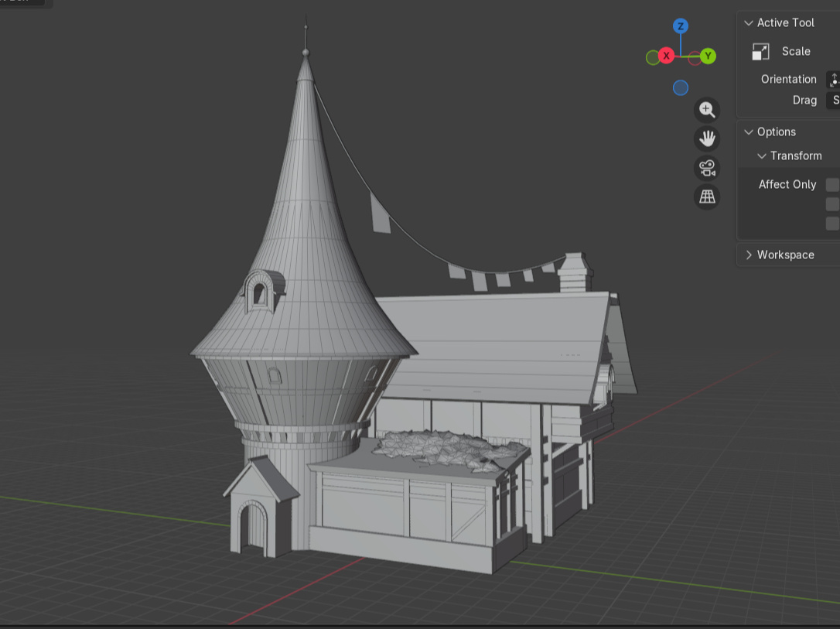The height and width of the screenshot is (629, 840).
Task: Click the unlabeled blue negative Z gizmo circle
Action: [681, 88]
